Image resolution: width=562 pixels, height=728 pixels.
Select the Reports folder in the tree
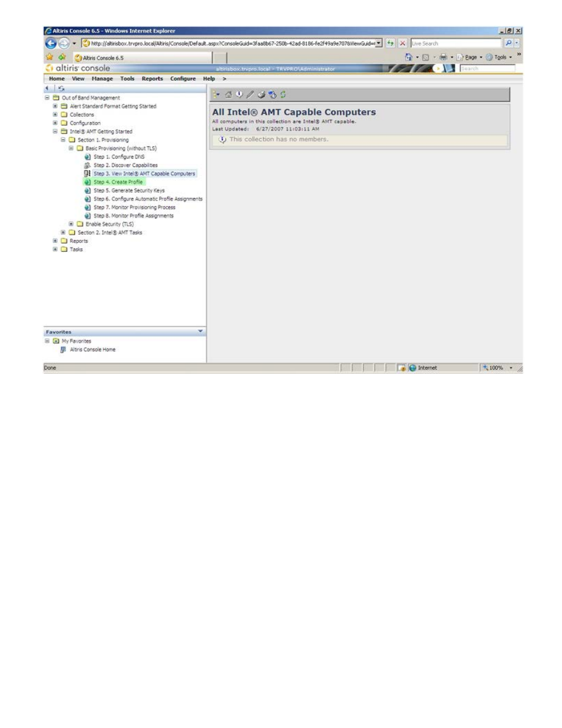tap(78, 241)
